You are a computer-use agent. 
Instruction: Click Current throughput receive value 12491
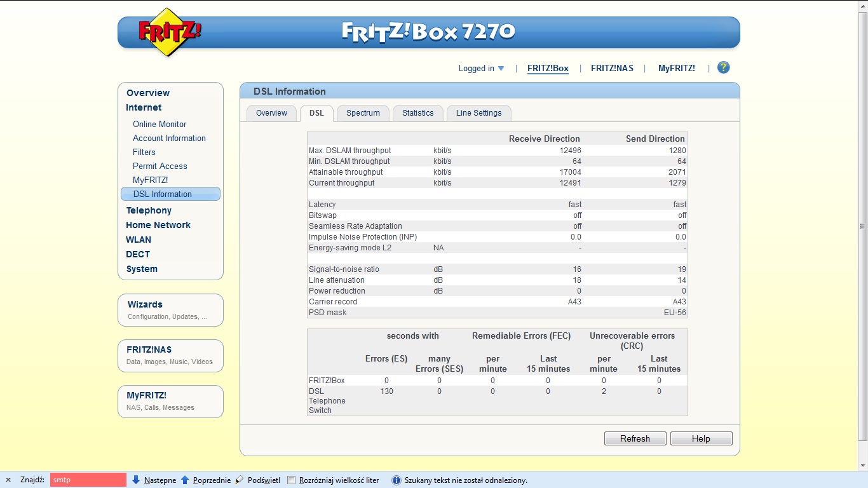[570, 183]
